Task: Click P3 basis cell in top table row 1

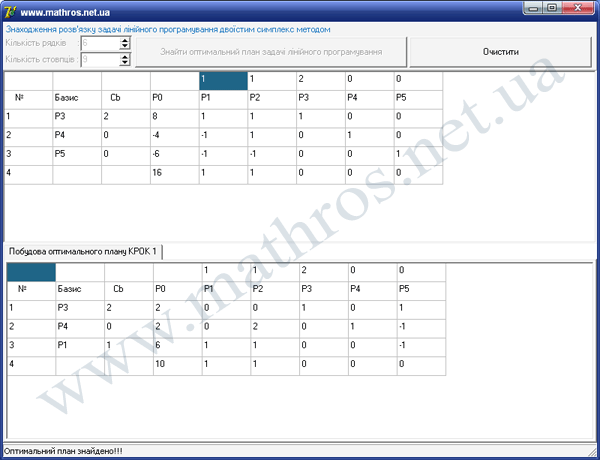Action: pyautogui.click(x=77, y=119)
